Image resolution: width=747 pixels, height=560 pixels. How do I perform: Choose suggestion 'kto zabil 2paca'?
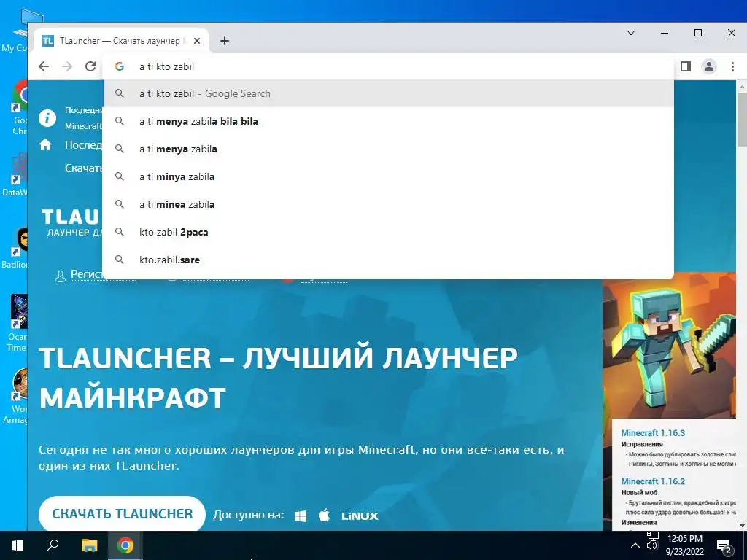[x=388, y=232]
